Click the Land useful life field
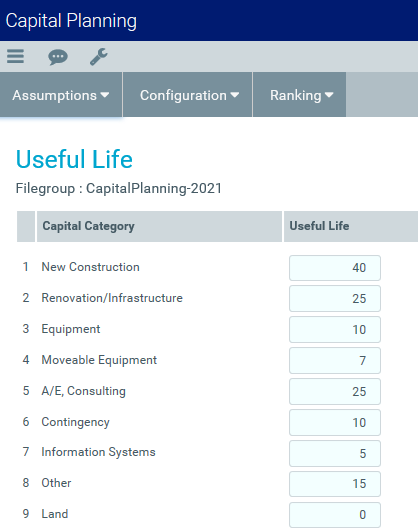The height and width of the screenshot is (529, 418). click(x=335, y=515)
